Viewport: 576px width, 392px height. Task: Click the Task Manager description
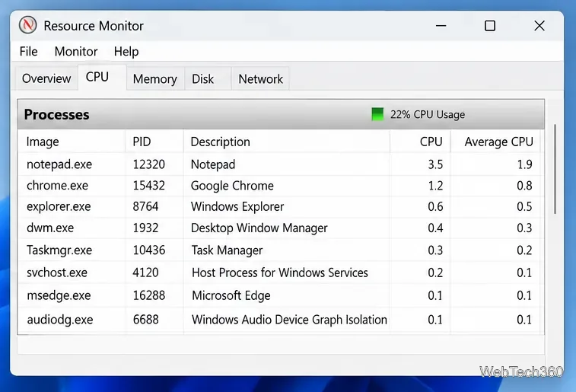pyautogui.click(x=227, y=250)
